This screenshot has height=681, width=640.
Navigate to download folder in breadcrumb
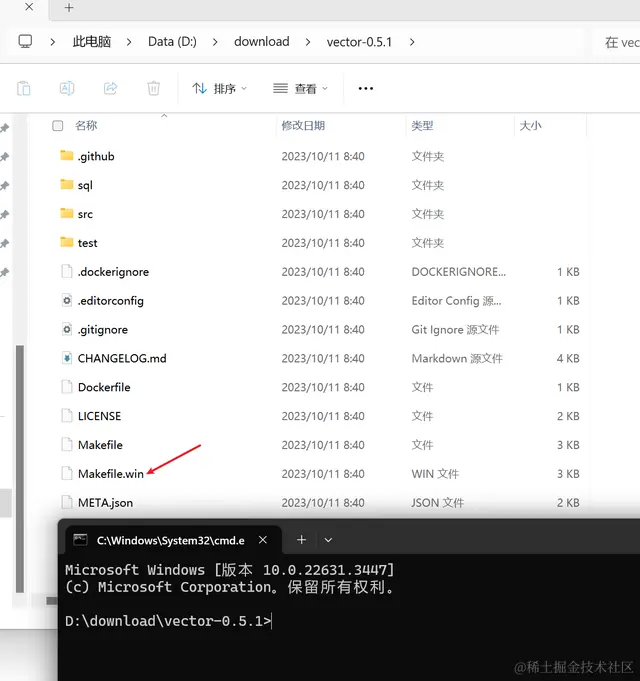tap(262, 42)
